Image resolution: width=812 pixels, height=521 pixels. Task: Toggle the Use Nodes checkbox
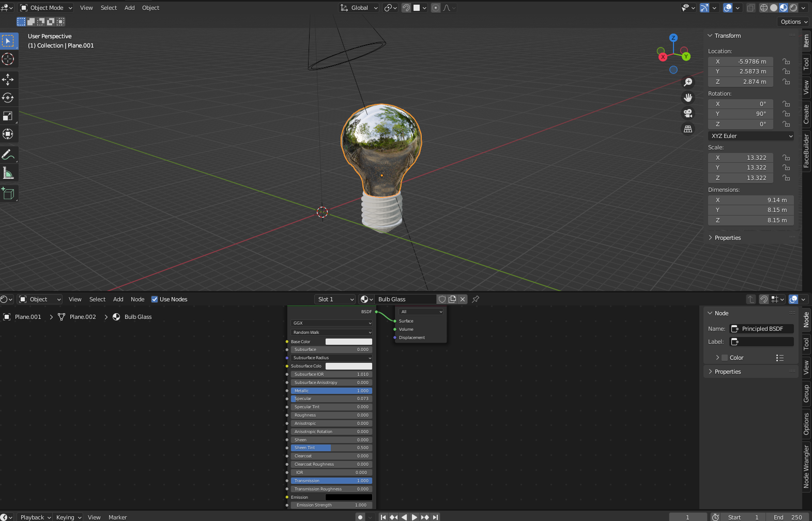[155, 299]
